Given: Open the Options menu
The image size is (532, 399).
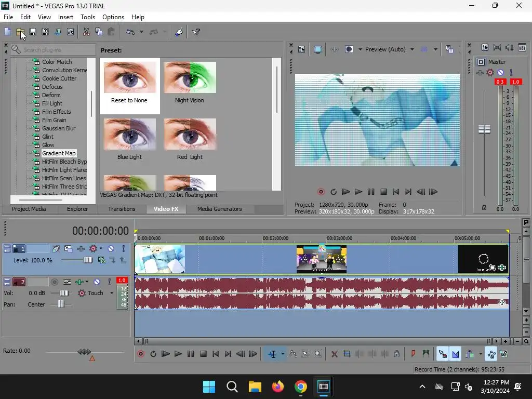Looking at the screenshot, I should click(x=113, y=17).
